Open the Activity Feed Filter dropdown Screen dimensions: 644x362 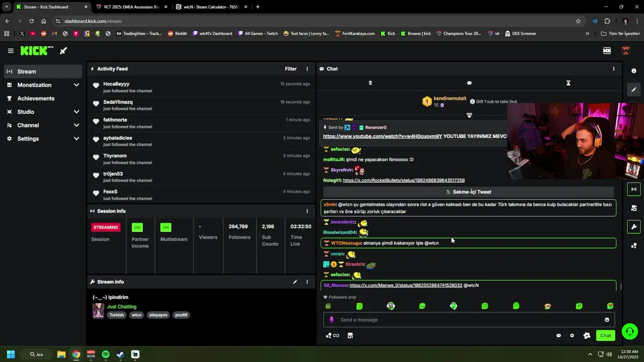click(291, 69)
